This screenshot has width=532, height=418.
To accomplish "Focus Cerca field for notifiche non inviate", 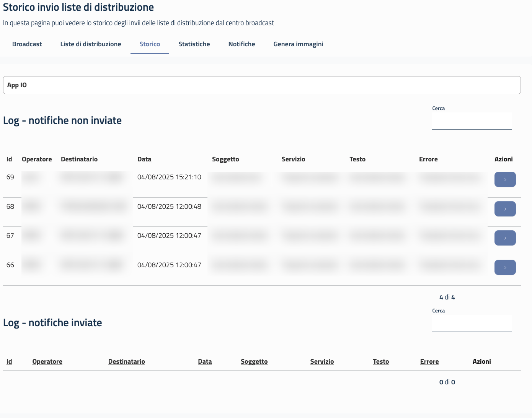I will pos(472,122).
